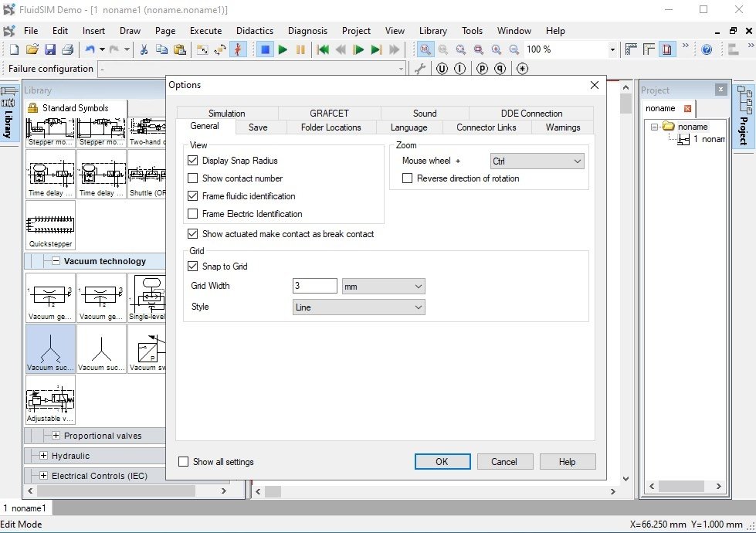Expand the Hydraulic library group
This screenshot has width=756, height=533.
(x=43, y=456)
